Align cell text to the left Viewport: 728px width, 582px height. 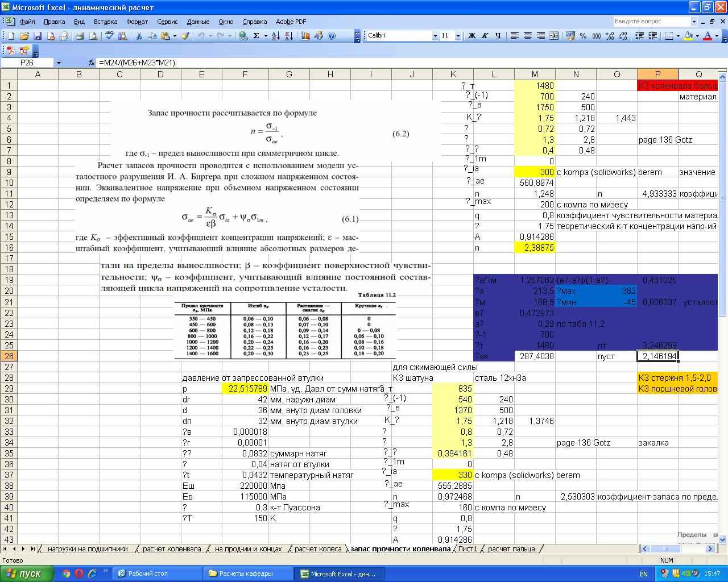click(515, 35)
